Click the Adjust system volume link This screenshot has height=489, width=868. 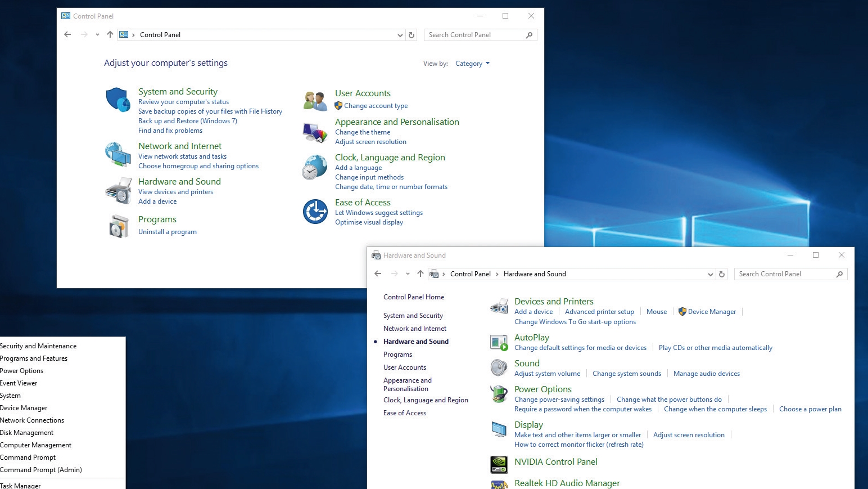(x=547, y=374)
